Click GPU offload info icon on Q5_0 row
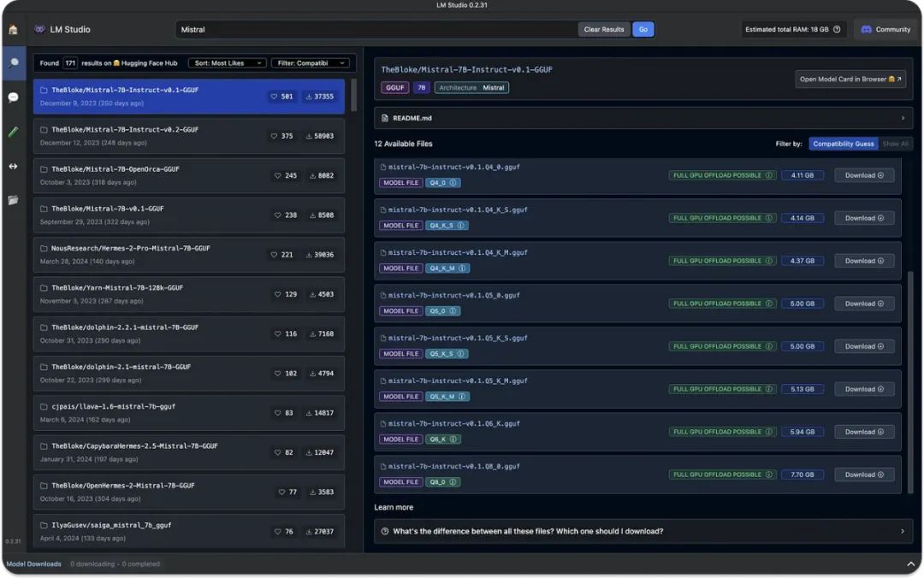The image size is (924, 578). click(769, 304)
